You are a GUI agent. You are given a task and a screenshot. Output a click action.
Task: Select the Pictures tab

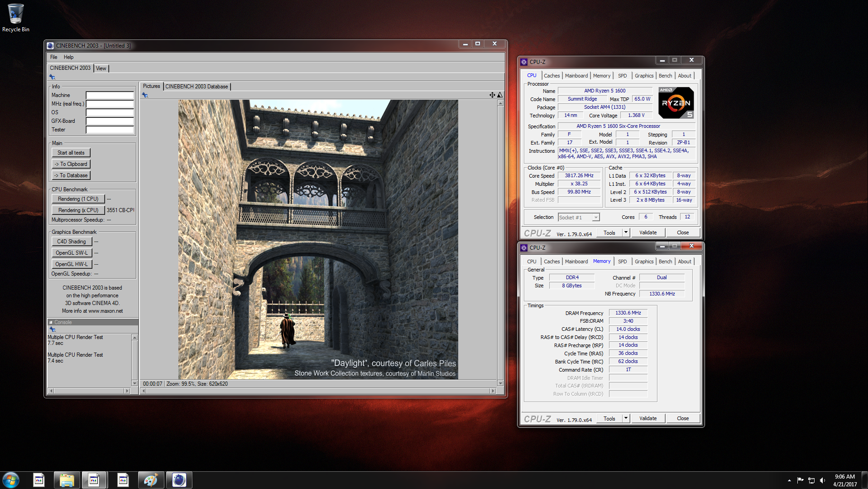pyautogui.click(x=151, y=86)
